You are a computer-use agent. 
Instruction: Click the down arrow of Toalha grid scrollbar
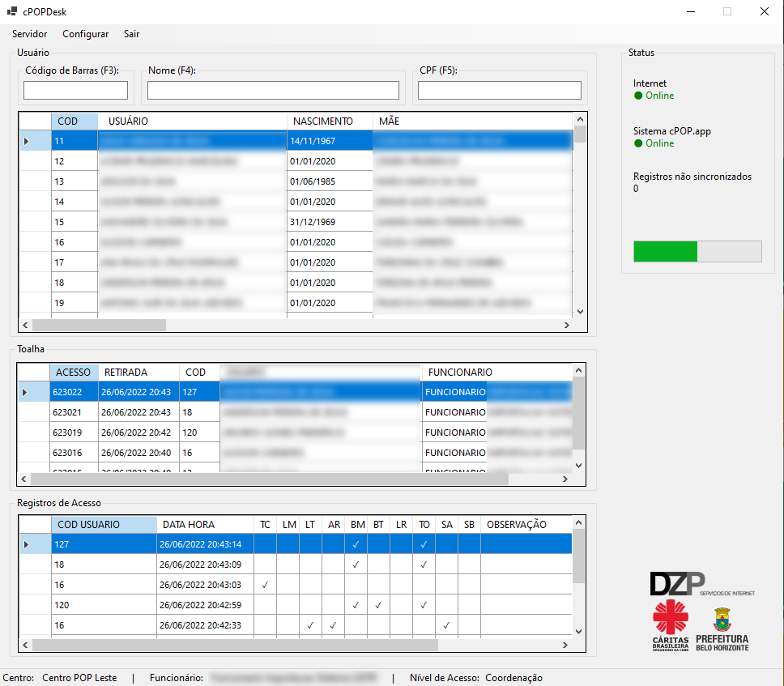pos(578,465)
